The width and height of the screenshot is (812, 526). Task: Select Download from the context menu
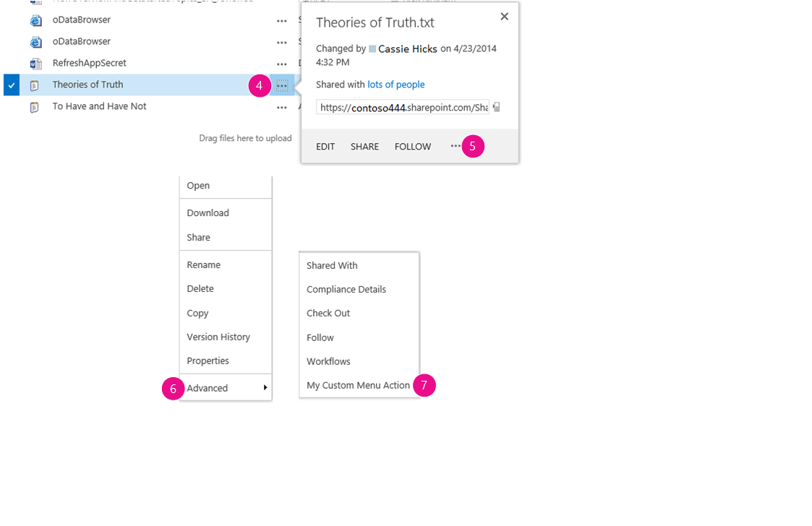pyautogui.click(x=208, y=212)
